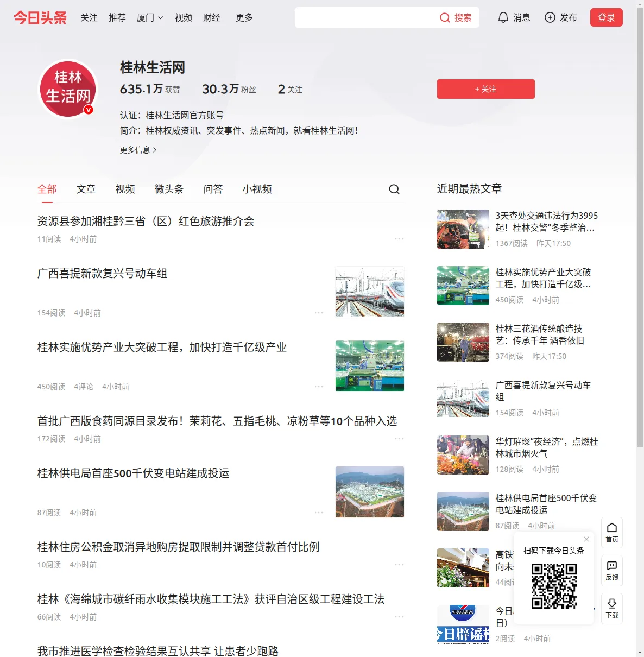This screenshot has width=644, height=657.
Task: Open 财经 in top navigation
Action: 212,18
